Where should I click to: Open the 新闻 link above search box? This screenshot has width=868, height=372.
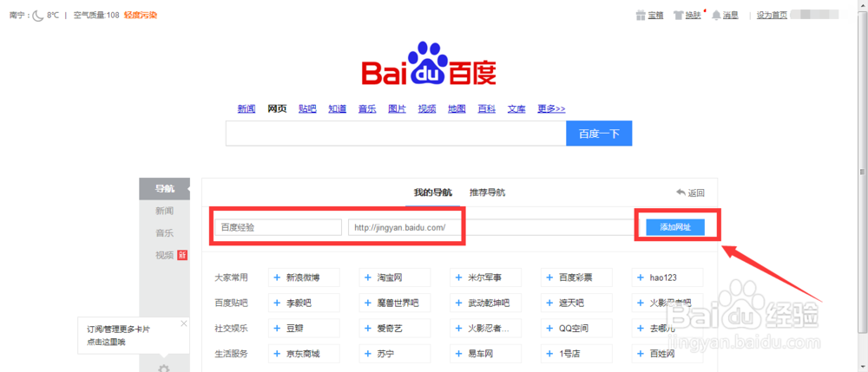(x=247, y=109)
